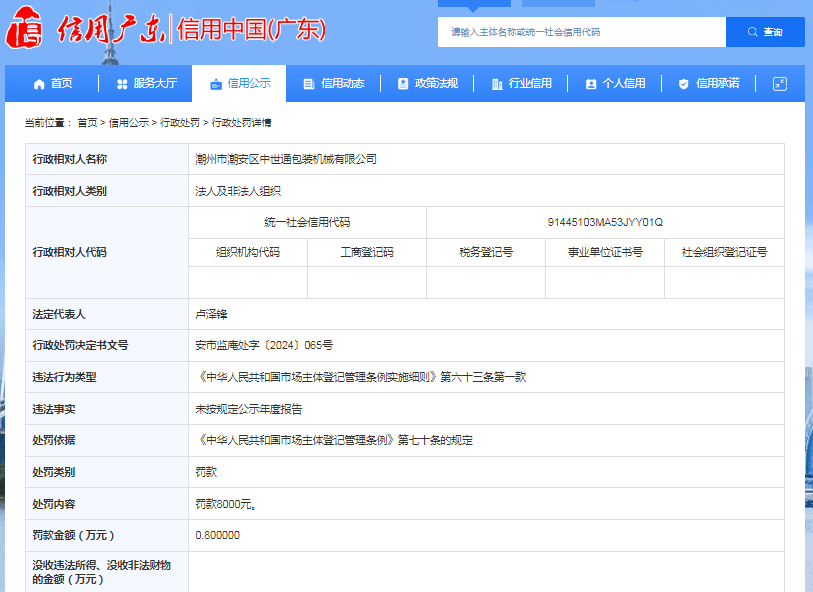The height and width of the screenshot is (592, 813).
Task: Click the 行政相对人名称 row label
Action: click(69, 160)
